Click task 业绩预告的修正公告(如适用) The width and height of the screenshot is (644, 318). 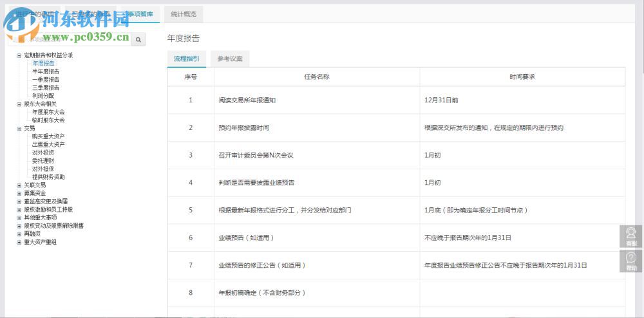tap(263, 265)
